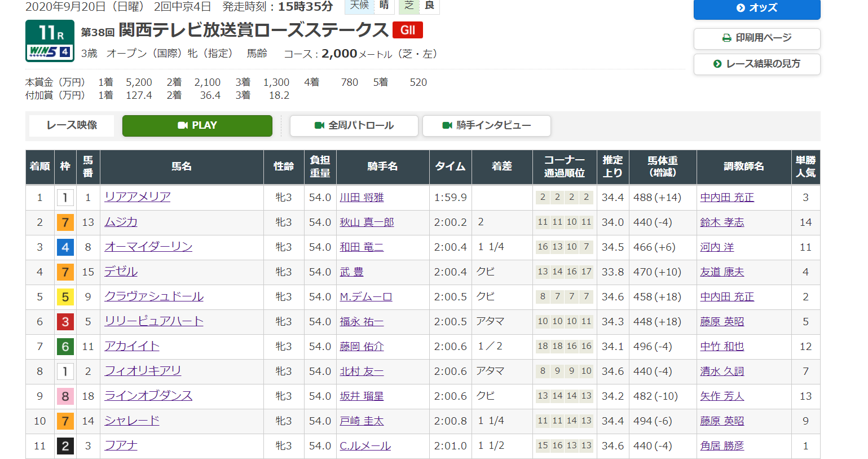This screenshot has height=459, width=868.
Task: Click the レース映像 label
Action: (x=72, y=125)
